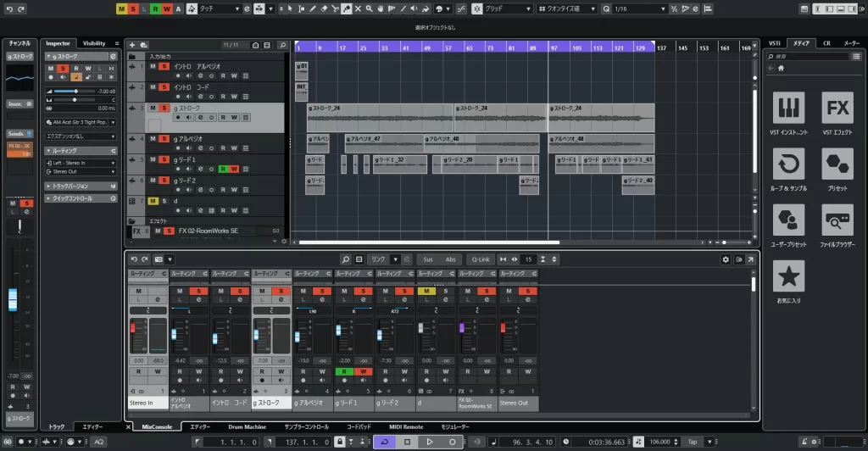The width and height of the screenshot is (868, 451).
Task: Click the Tap tempo button
Action: [x=693, y=442]
